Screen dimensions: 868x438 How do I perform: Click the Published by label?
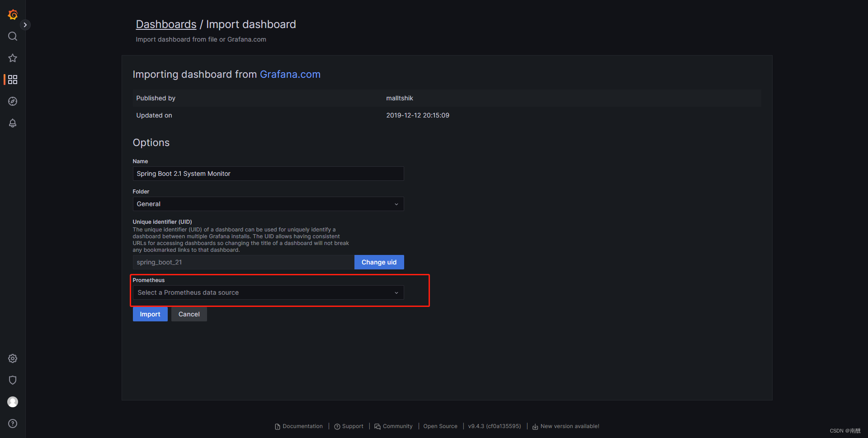pyautogui.click(x=156, y=98)
